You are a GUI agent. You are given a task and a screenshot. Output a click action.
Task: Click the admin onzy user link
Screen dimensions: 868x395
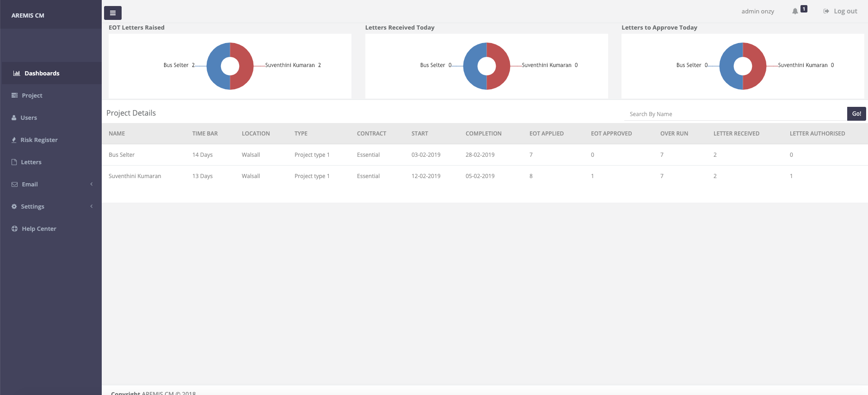click(x=757, y=11)
